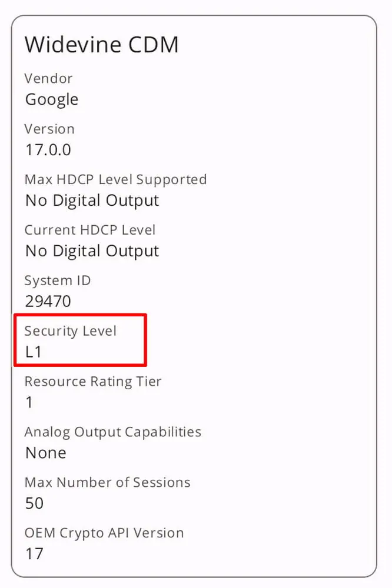Select the OEM Crypto API Version label

[104, 533]
